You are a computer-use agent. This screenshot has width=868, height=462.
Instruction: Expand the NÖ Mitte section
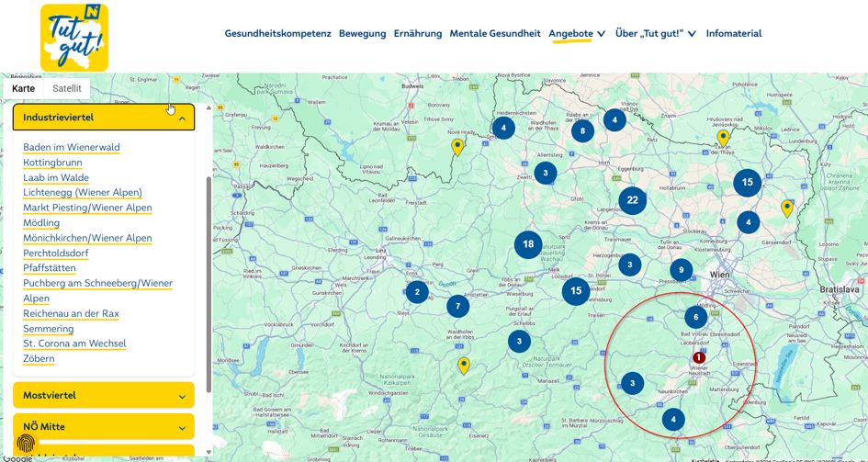tap(104, 426)
